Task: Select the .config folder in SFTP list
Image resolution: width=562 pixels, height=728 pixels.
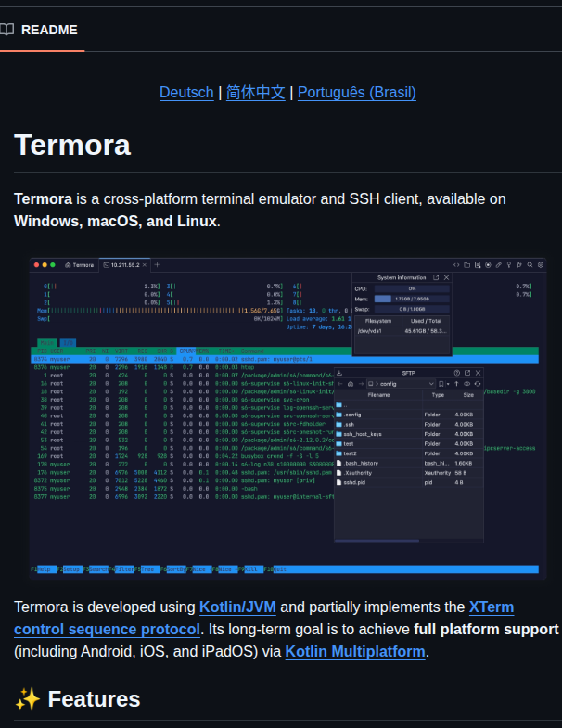Action: pyautogui.click(x=409, y=415)
